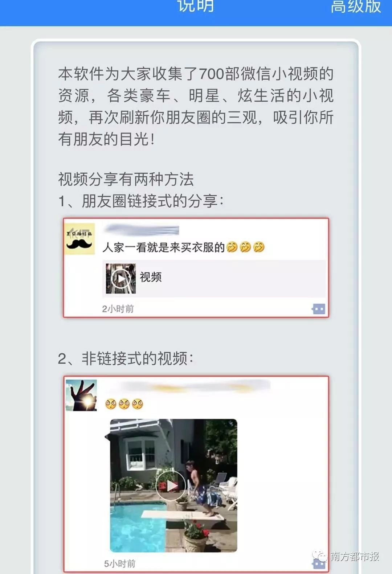Select the text 人家一看就是来买衣服的
Viewport: 392px width, 574px height.
click(x=164, y=247)
